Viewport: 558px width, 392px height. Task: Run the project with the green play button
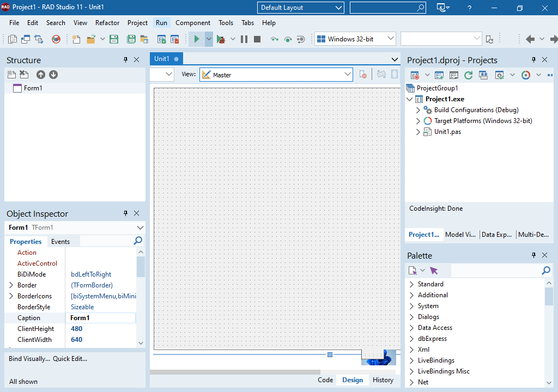point(196,39)
